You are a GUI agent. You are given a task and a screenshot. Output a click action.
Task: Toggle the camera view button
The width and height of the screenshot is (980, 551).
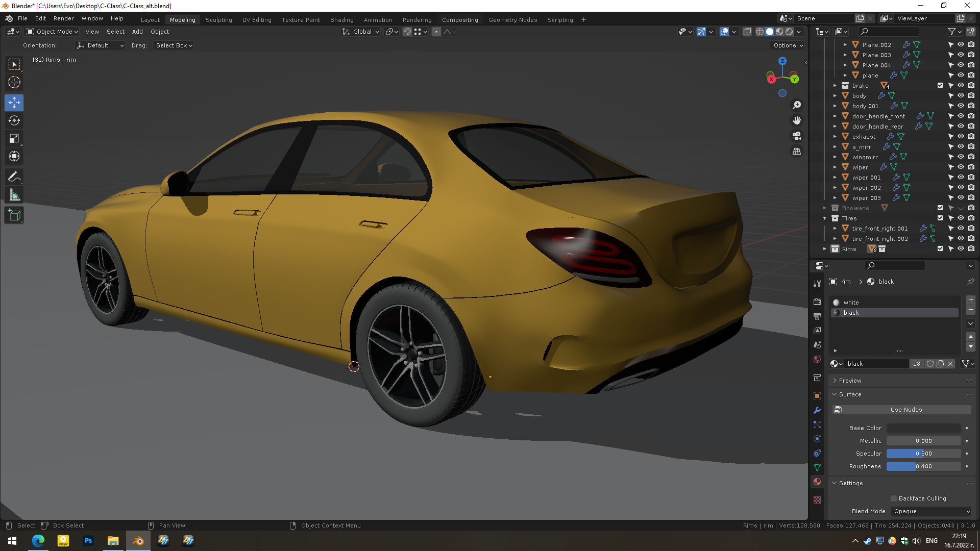pyautogui.click(x=797, y=136)
